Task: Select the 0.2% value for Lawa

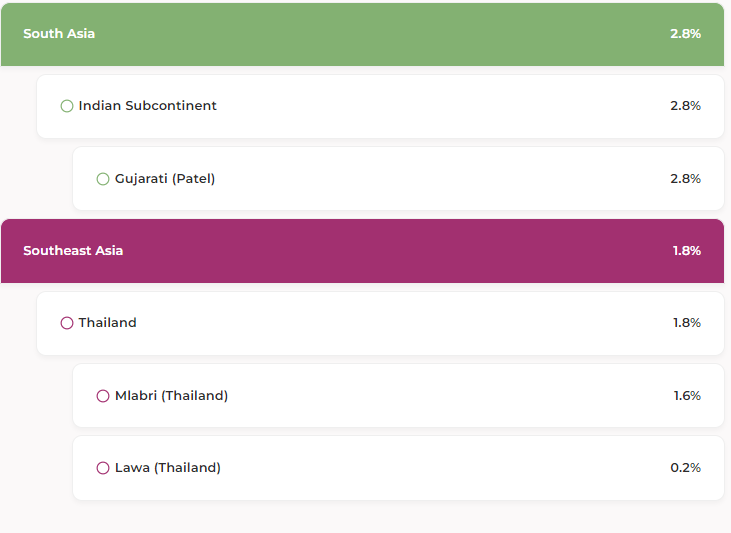Action: 685,468
